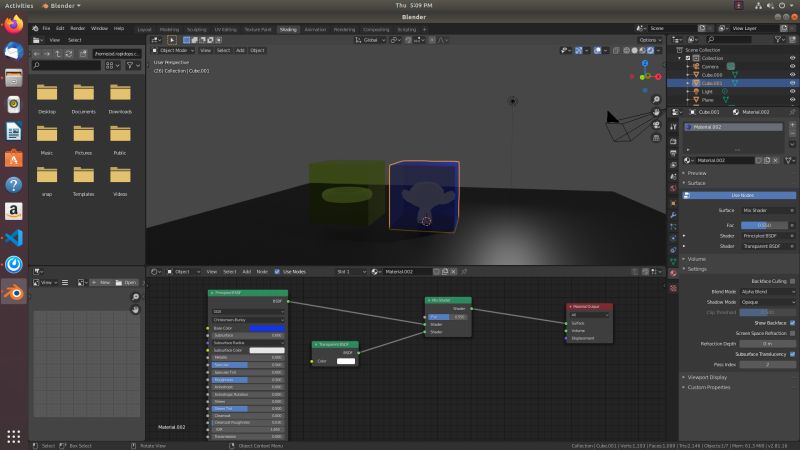This screenshot has width=800, height=450.
Task: Open Blend Mode Alpha Blend dropdown
Action: click(x=768, y=292)
